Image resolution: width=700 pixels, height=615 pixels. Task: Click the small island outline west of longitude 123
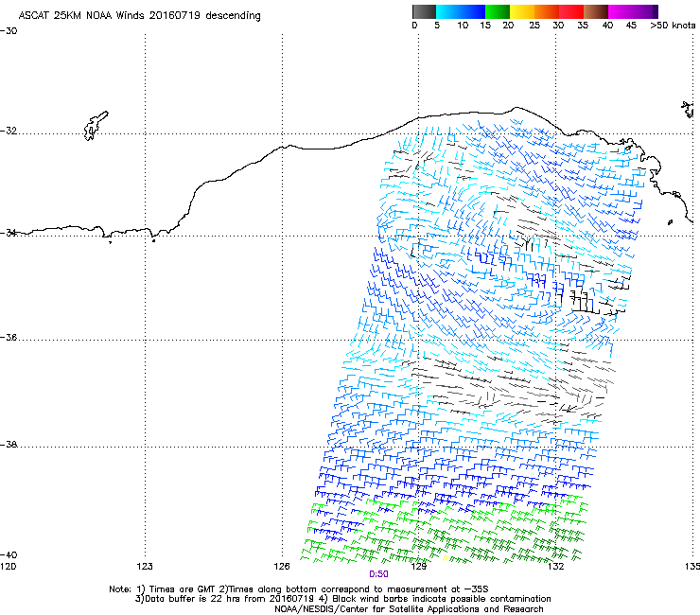click(96, 126)
